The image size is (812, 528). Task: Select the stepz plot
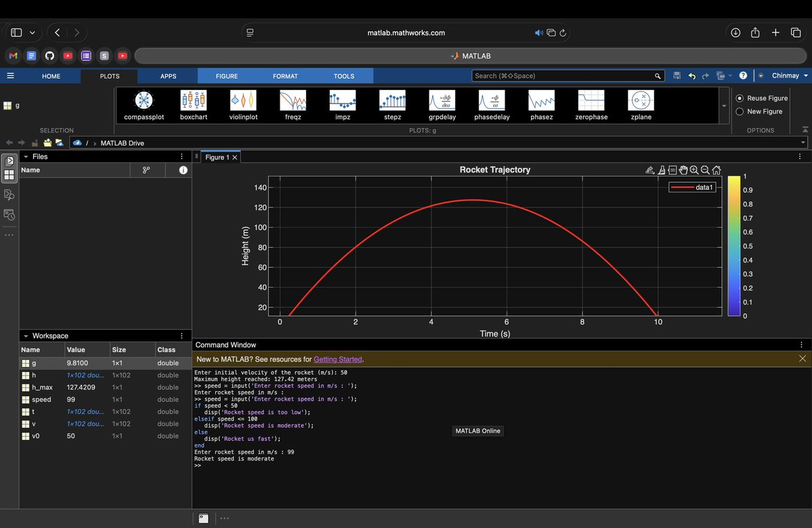coord(393,106)
